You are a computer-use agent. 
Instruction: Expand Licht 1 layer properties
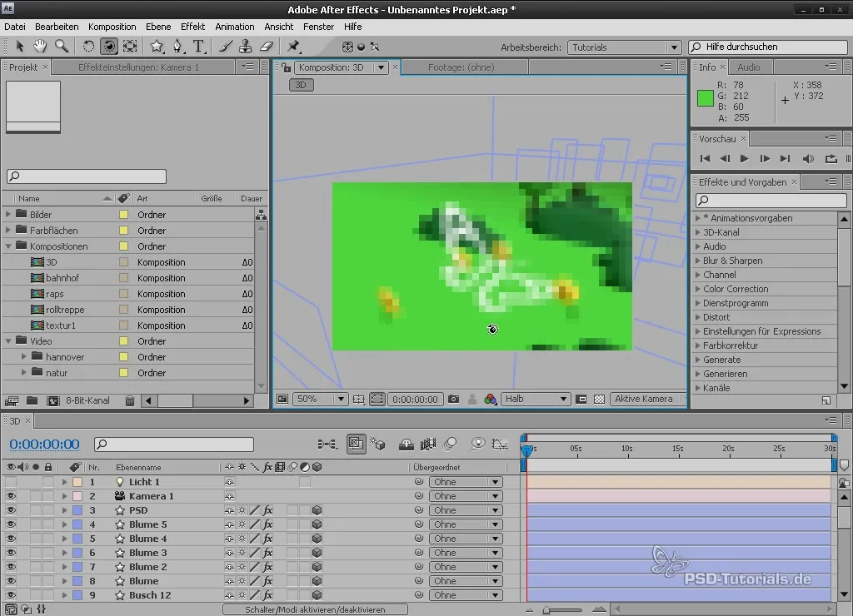point(64,482)
